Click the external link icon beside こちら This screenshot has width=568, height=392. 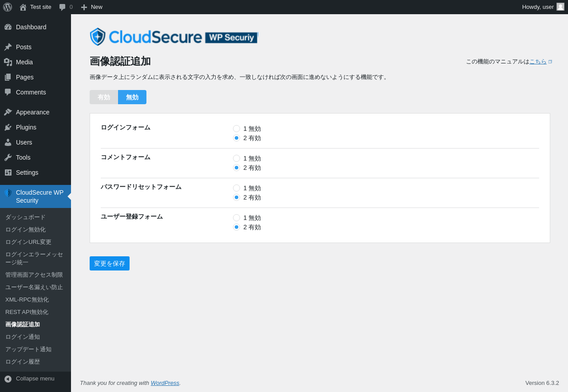coord(550,62)
